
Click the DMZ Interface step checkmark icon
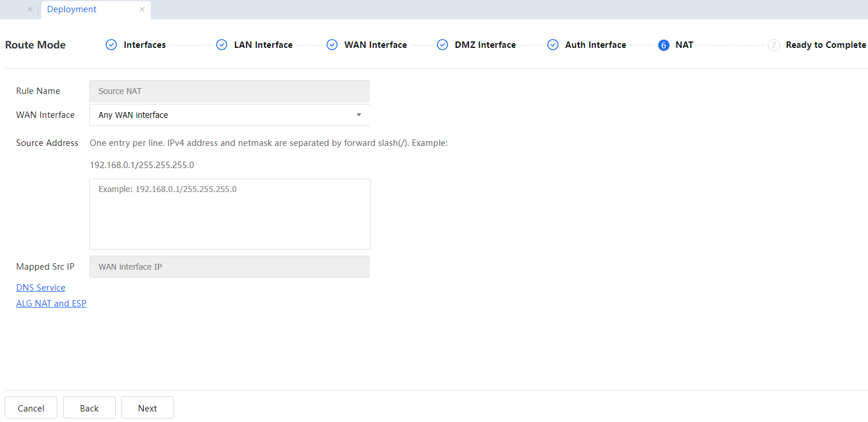442,45
